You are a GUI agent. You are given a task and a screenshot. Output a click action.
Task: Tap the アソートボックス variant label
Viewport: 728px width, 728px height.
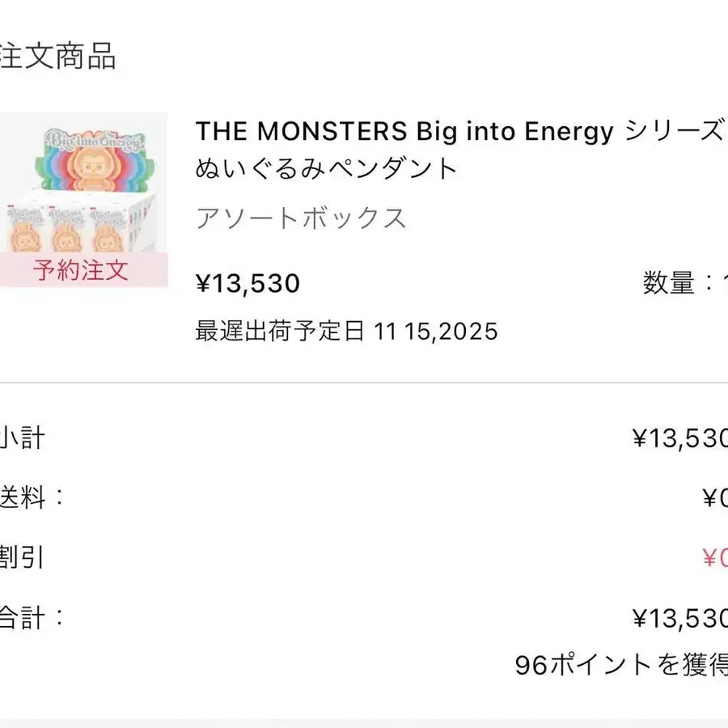[x=301, y=218]
